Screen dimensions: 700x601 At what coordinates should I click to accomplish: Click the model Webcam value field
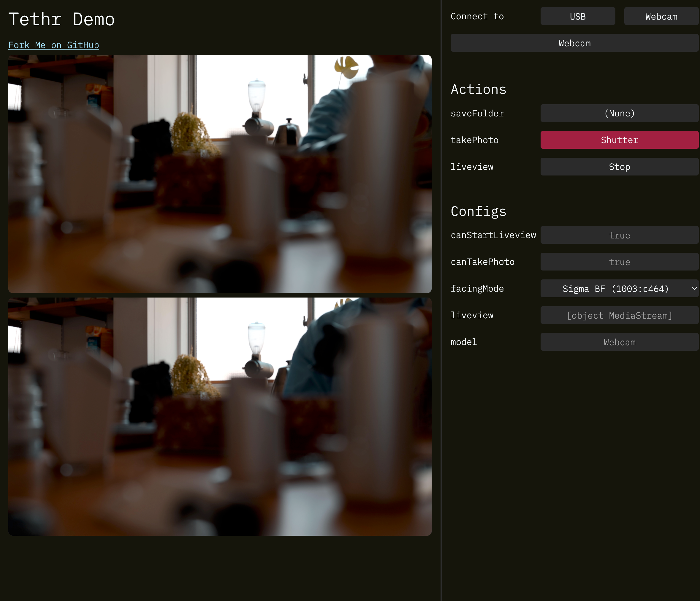tap(619, 342)
